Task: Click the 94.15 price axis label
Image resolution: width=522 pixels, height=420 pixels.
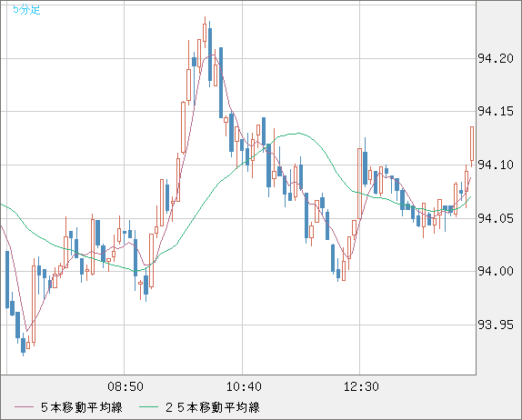Action: coord(496,111)
